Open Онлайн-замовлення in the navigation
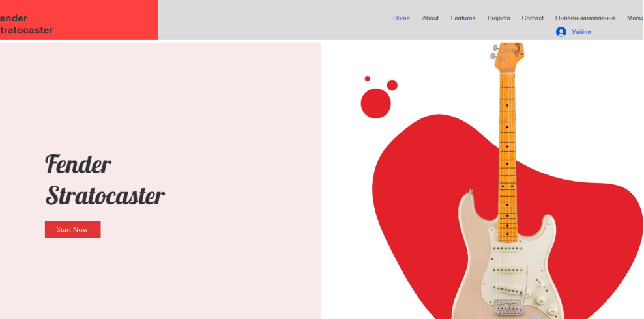Image resolution: width=644 pixels, height=319 pixels. 585,18
